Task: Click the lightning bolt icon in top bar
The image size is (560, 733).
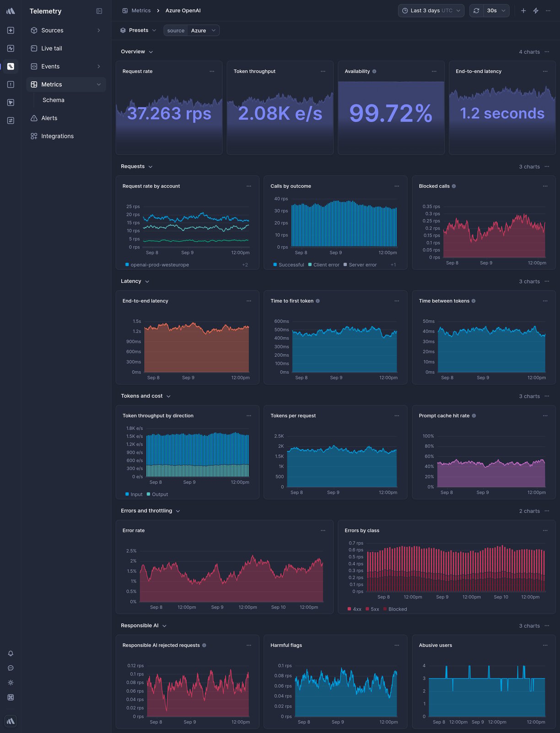Action: 536,11
